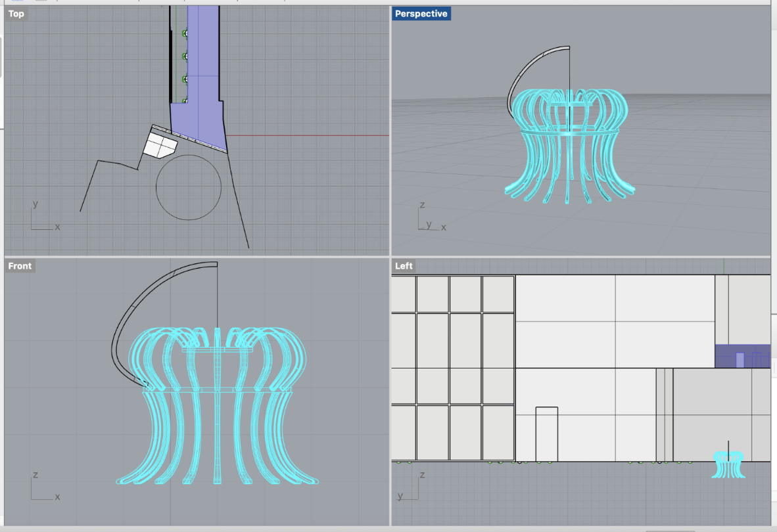Select the cyan ribbed model in Perspective viewport
The height and width of the screenshot is (532, 777).
(x=570, y=146)
